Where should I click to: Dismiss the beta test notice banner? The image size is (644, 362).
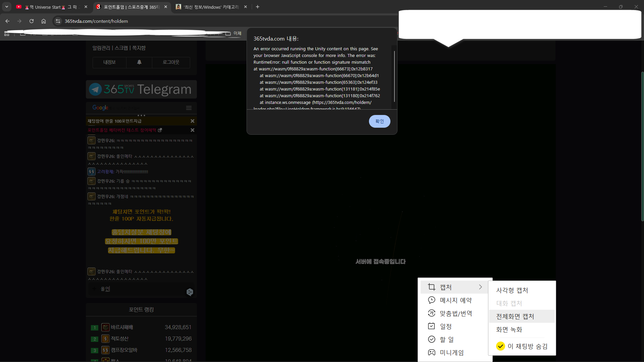[193, 130]
